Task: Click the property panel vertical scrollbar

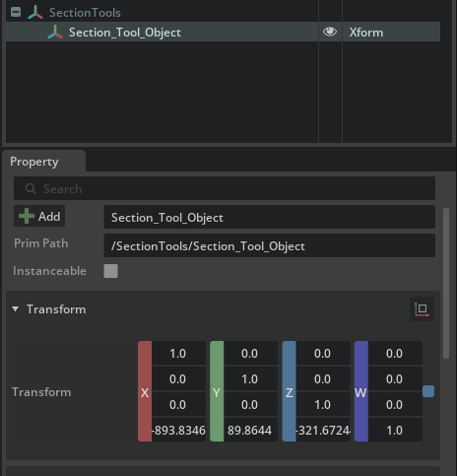Action: click(446, 284)
